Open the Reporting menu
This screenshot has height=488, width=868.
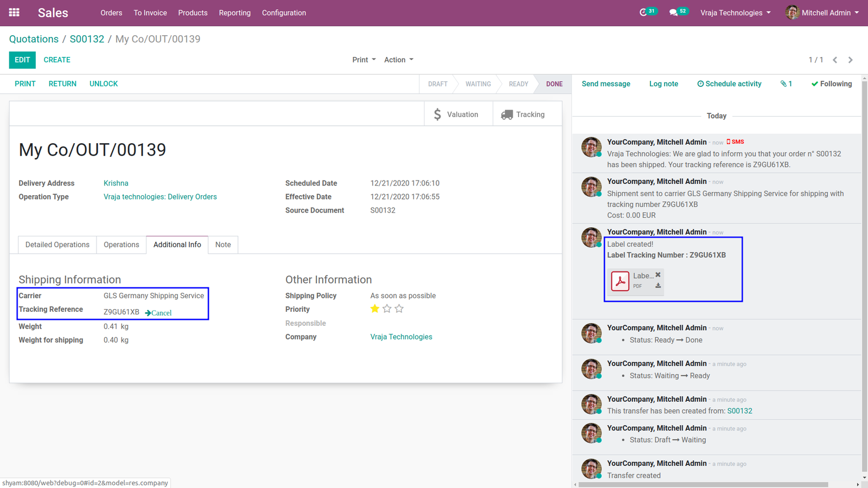click(x=235, y=12)
